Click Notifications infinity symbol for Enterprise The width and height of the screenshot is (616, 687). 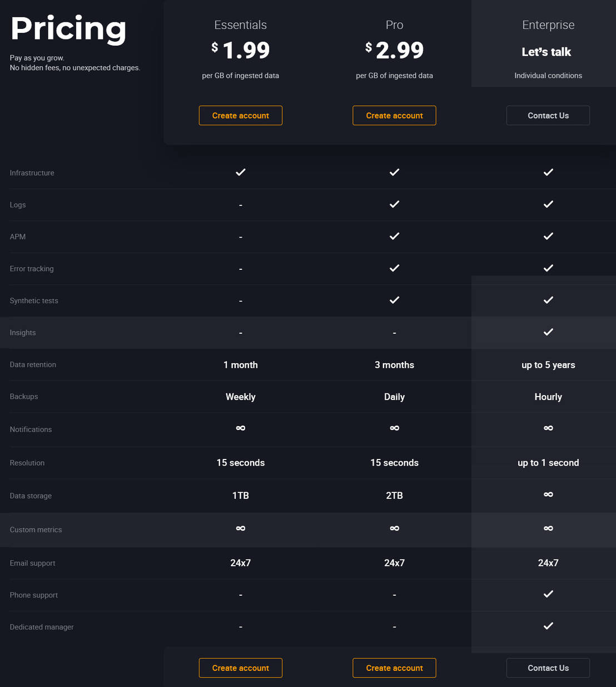pyautogui.click(x=548, y=428)
